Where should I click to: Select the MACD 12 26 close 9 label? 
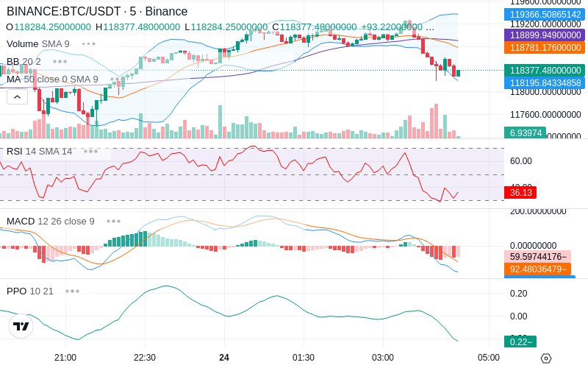50,221
